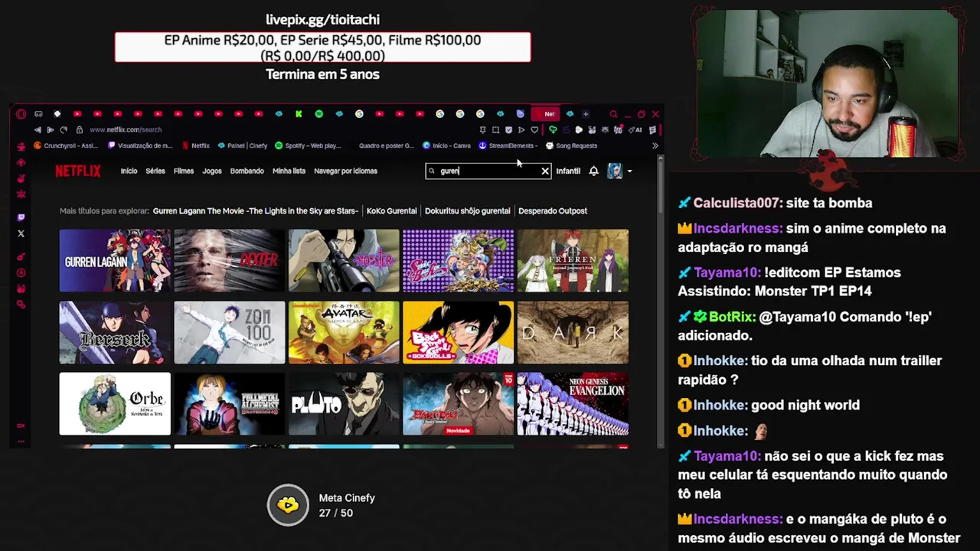Add page to bookmarks with heart icon
The width and height of the screenshot is (980, 551).
pyautogui.click(x=534, y=130)
